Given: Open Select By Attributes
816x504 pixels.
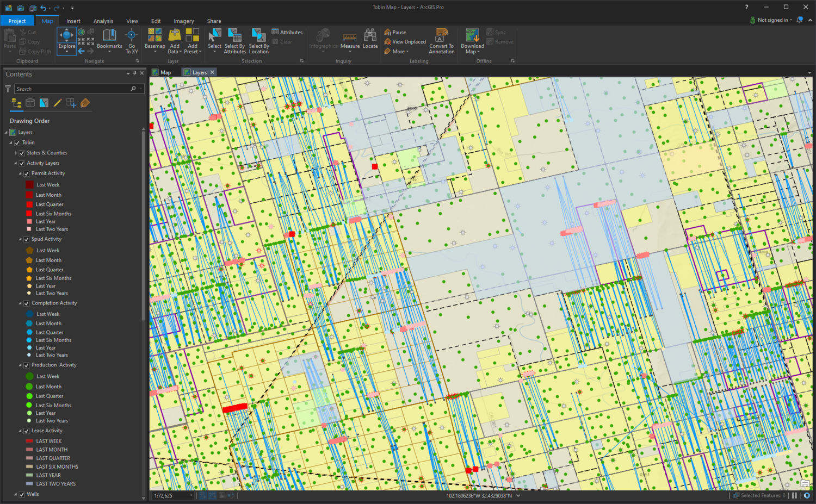Looking at the screenshot, I should 235,41.
